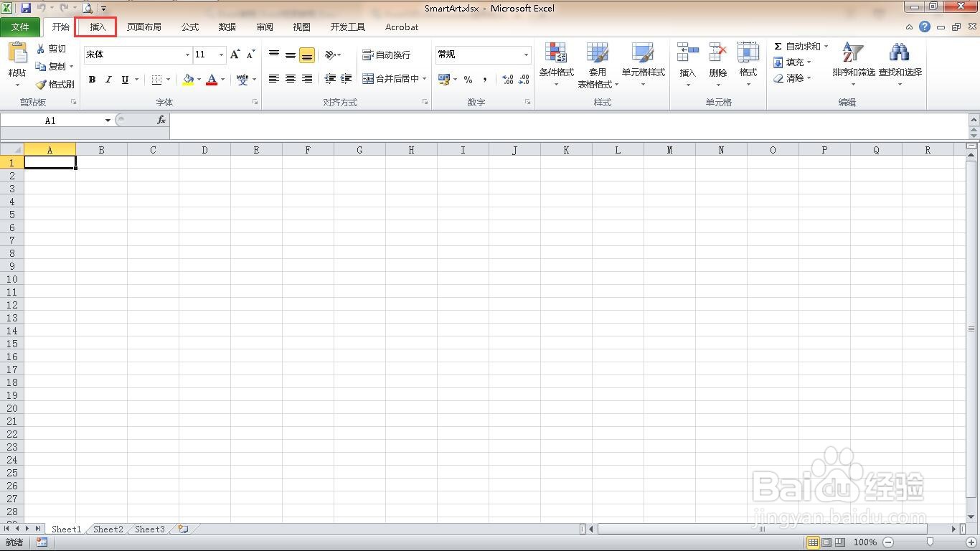Toggle bold formatting
Screen dimensions: 980x551
(x=92, y=80)
